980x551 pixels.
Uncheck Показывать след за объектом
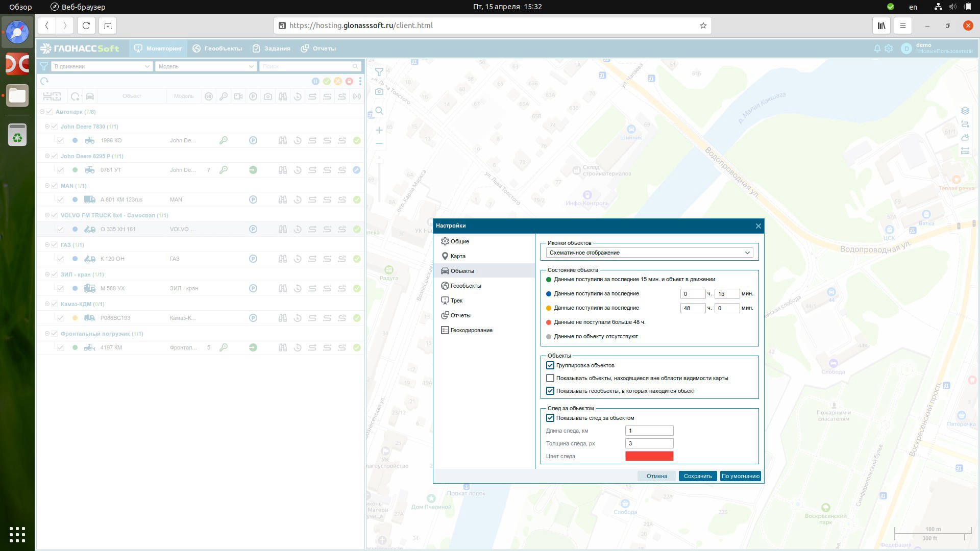tap(550, 418)
